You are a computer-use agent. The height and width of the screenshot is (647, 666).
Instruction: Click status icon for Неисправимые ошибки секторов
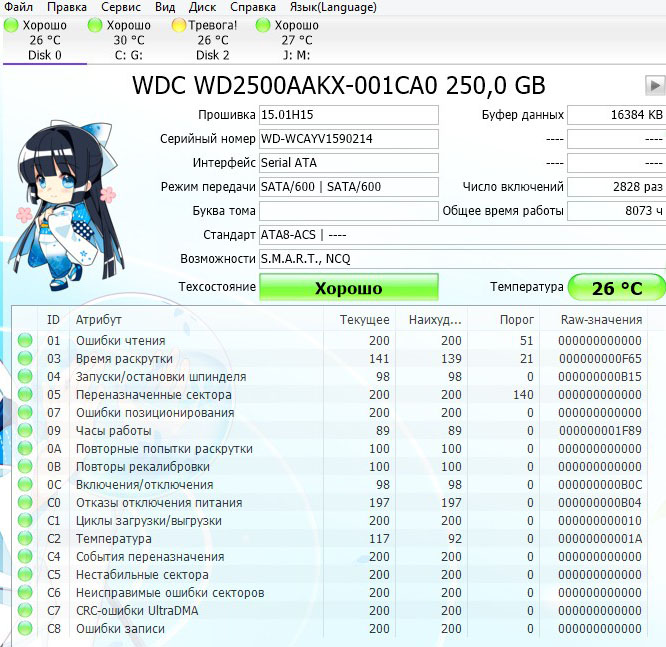point(25,592)
